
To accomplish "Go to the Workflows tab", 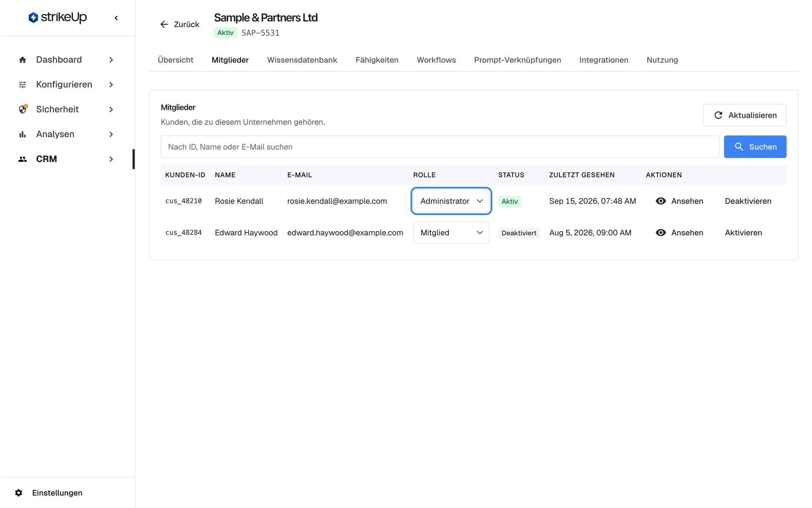I will coord(436,60).
